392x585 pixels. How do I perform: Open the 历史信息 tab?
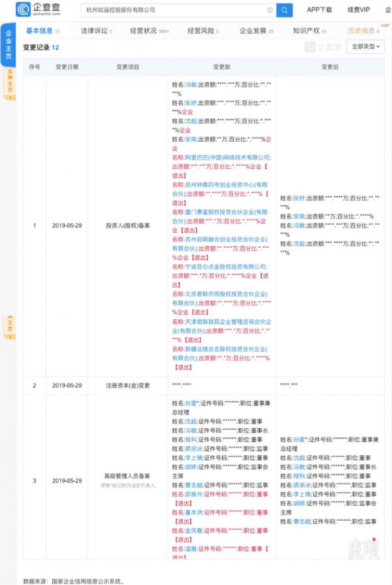point(361,31)
